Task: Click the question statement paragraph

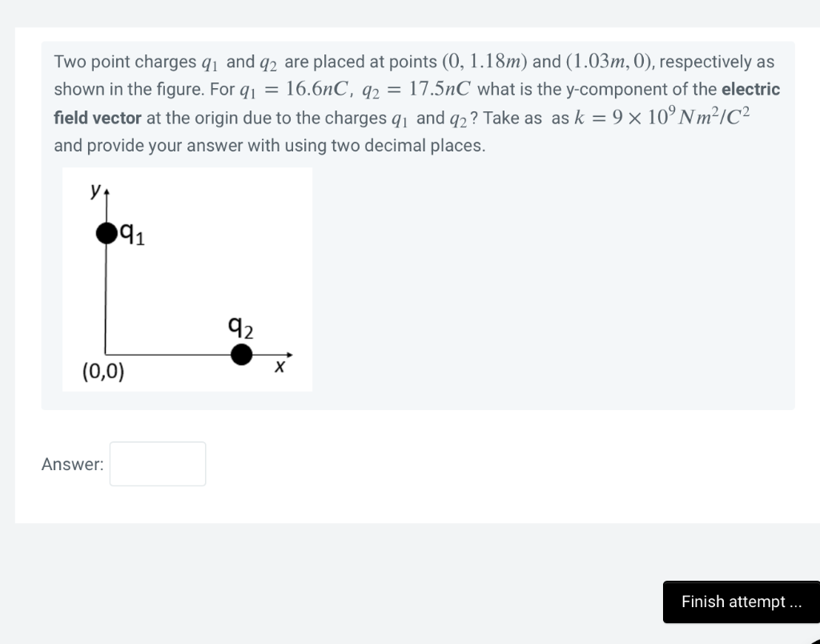Action: pyautogui.click(x=416, y=103)
